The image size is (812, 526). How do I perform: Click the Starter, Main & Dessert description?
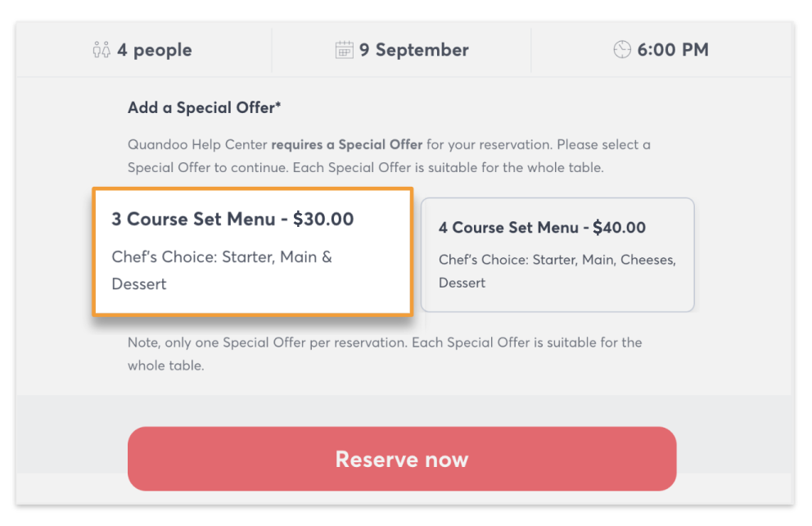click(x=222, y=270)
